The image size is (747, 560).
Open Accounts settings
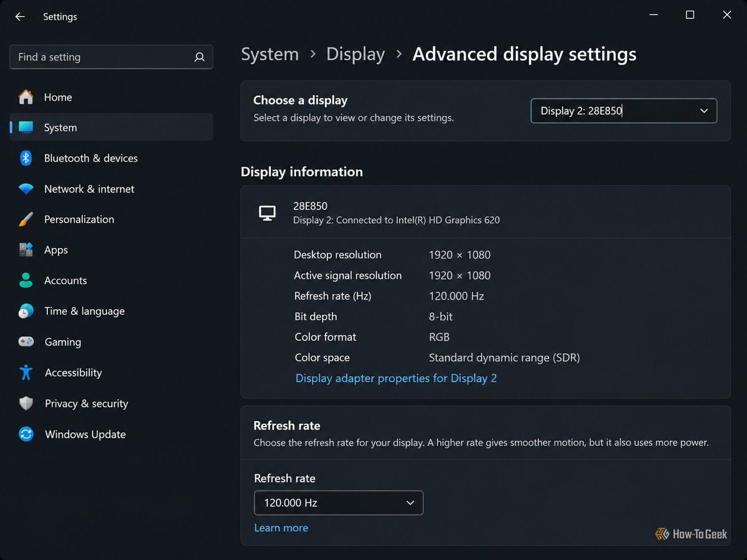tap(111, 280)
